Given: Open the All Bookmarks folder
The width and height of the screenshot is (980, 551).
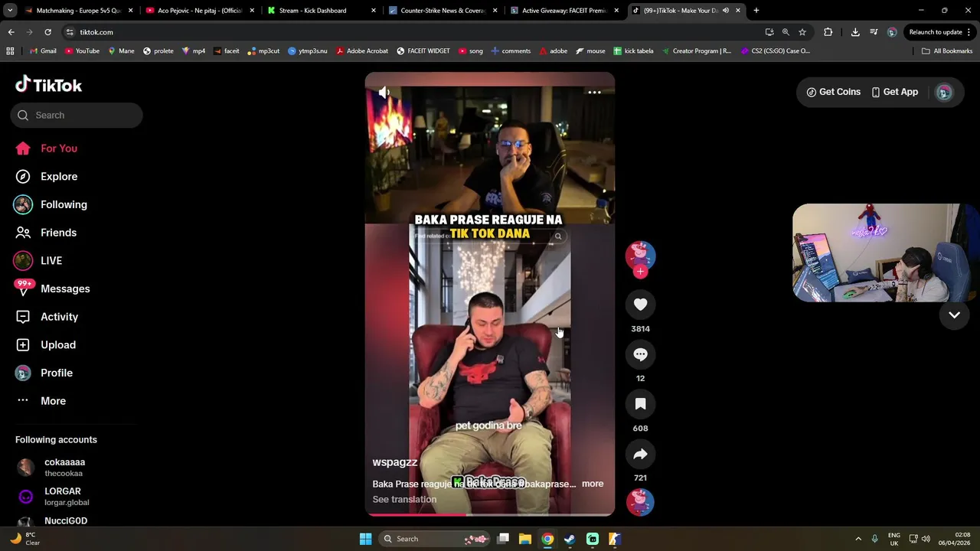Looking at the screenshot, I should point(947,51).
